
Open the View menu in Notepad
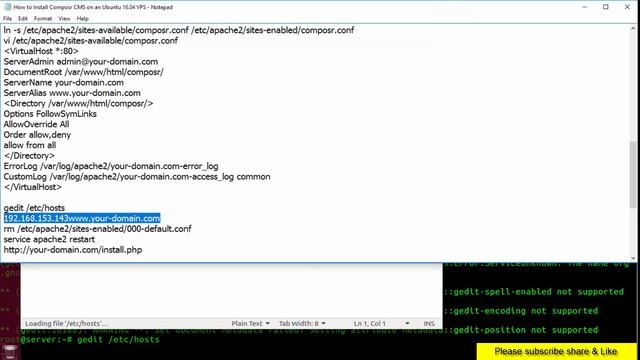coord(64,18)
